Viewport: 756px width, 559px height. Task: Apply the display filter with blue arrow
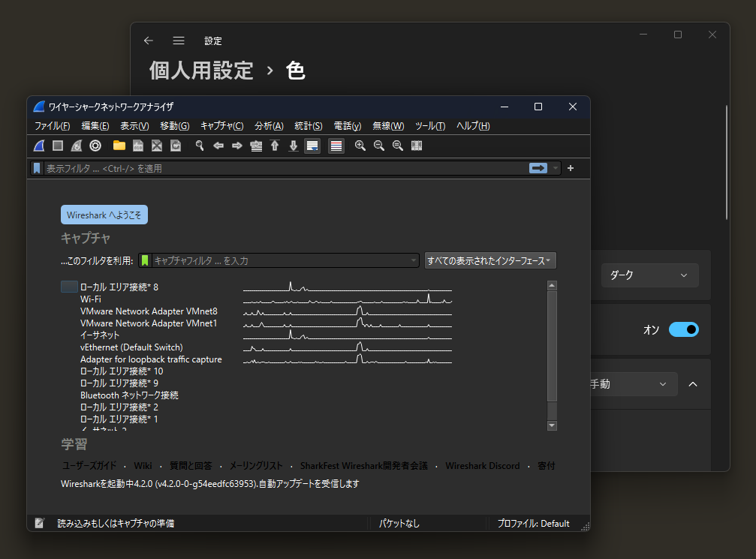click(x=538, y=168)
